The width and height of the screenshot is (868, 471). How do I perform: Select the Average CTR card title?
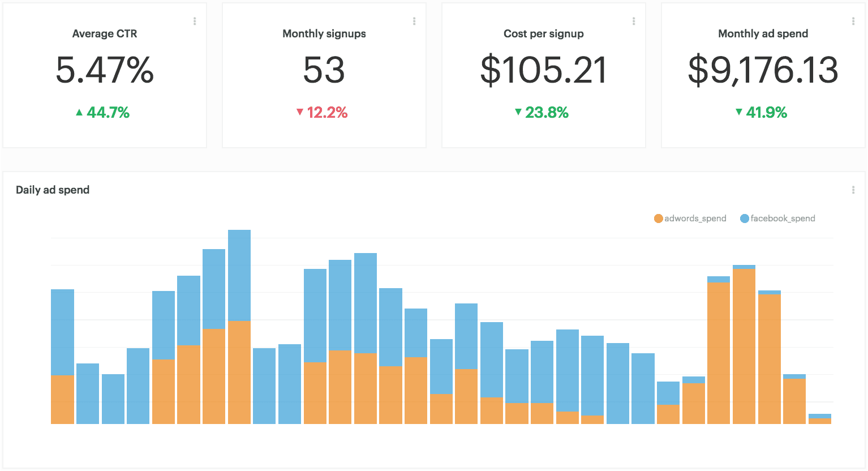pyautogui.click(x=105, y=34)
